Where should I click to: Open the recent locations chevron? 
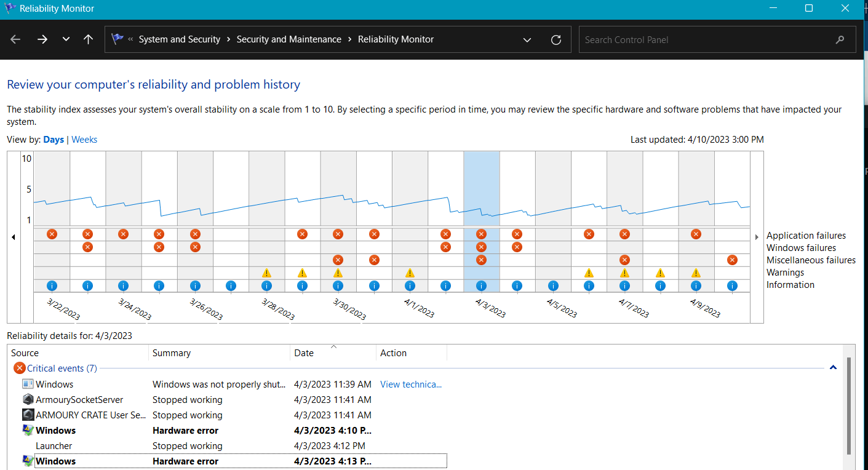point(66,39)
